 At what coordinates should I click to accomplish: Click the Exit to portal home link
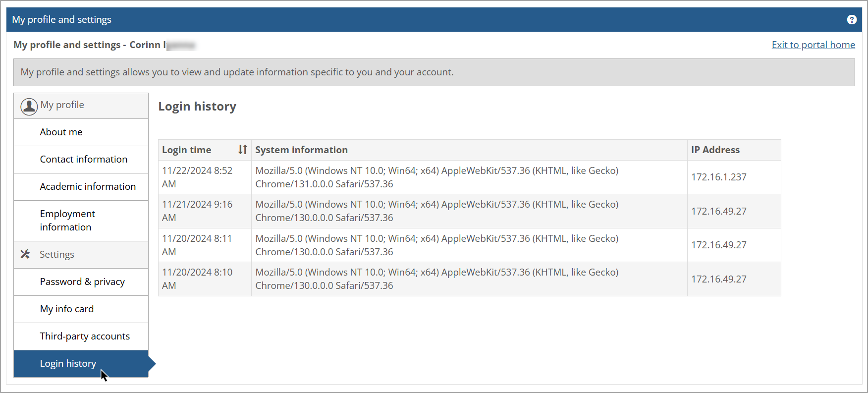click(x=813, y=45)
